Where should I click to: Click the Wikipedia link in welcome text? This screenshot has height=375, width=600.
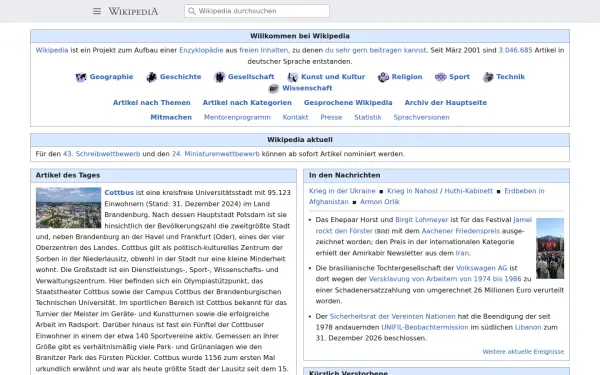52,50
